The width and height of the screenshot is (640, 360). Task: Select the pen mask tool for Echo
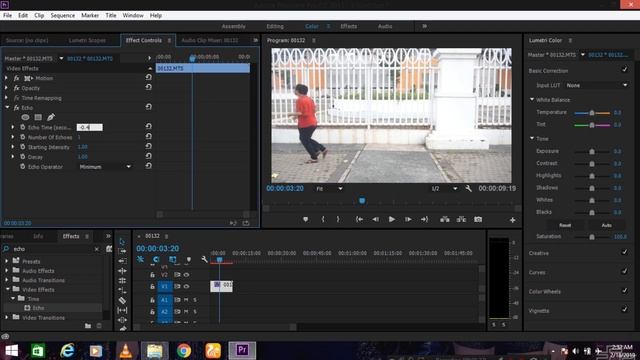click(51, 117)
